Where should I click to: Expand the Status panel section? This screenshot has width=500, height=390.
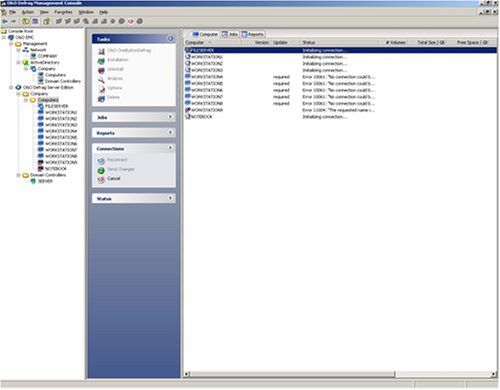[x=170, y=198]
